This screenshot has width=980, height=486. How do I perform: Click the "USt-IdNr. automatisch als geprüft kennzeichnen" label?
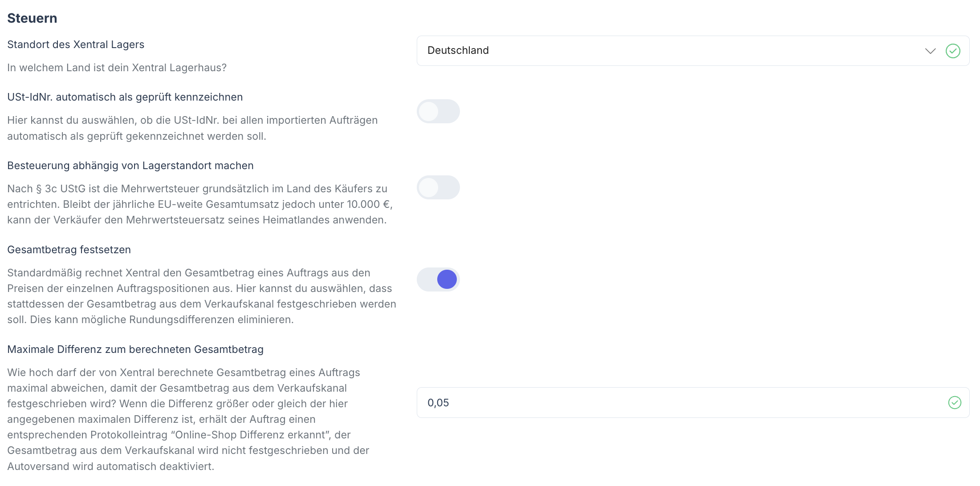pyautogui.click(x=125, y=97)
